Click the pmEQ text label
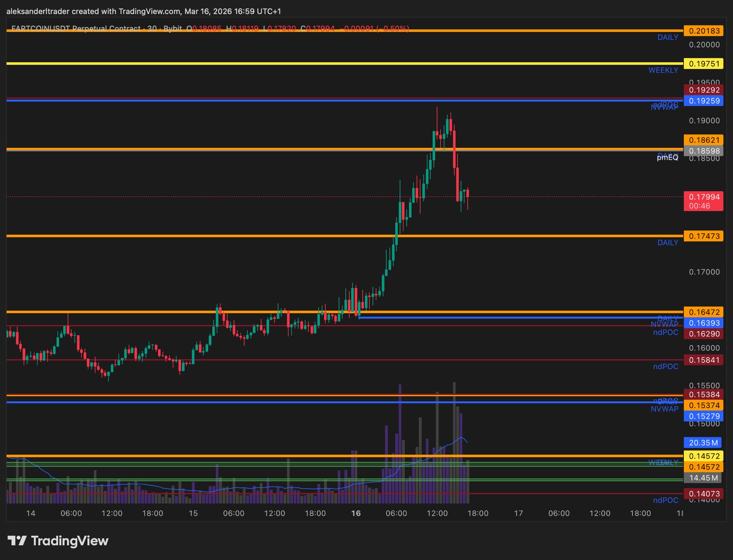733x560 pixels. point(667,157)
